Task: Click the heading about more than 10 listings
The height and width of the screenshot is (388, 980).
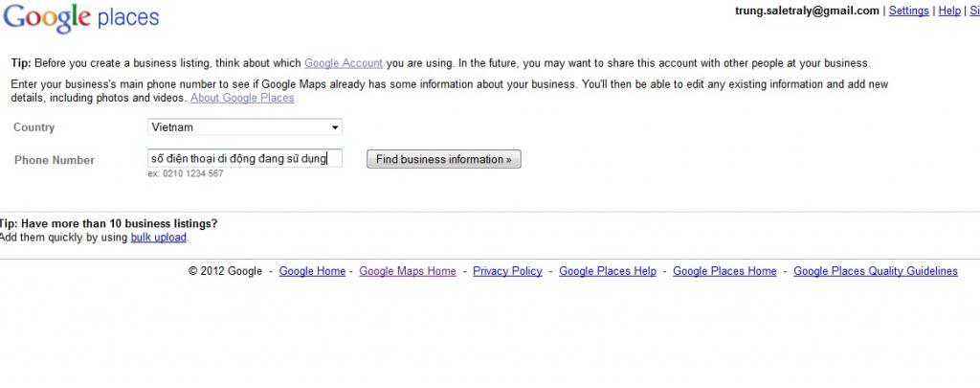Action: pos(109,223)
